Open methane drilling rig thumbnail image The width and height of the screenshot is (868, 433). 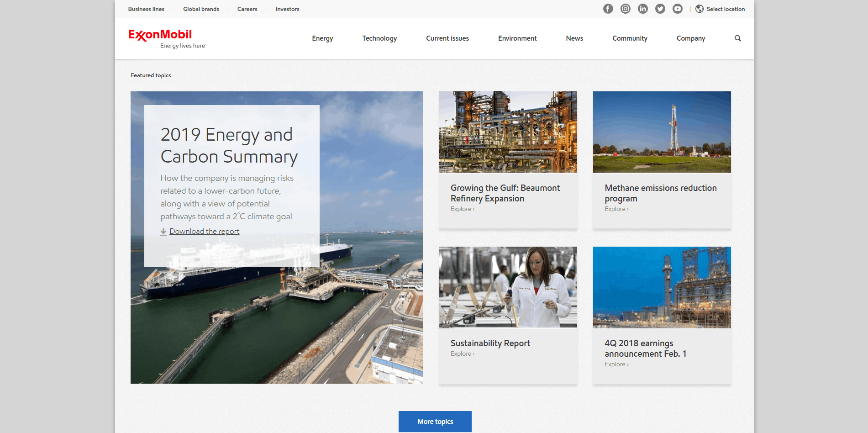[x=662, y=132]
